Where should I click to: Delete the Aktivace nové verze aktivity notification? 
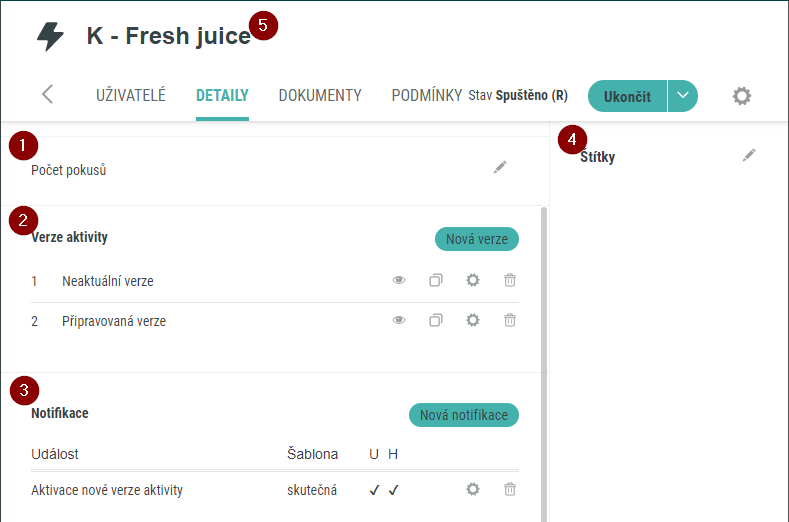pyautogui.click(x=510, y=489)
